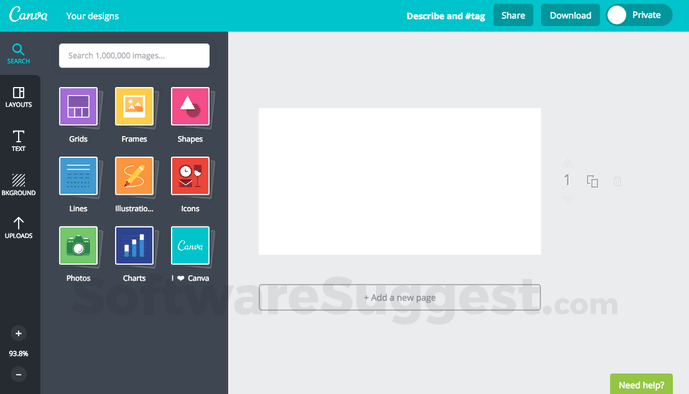This screenshot has width=689, height=394.
Task: Go to Your designs
Action: tap(92, 16)
